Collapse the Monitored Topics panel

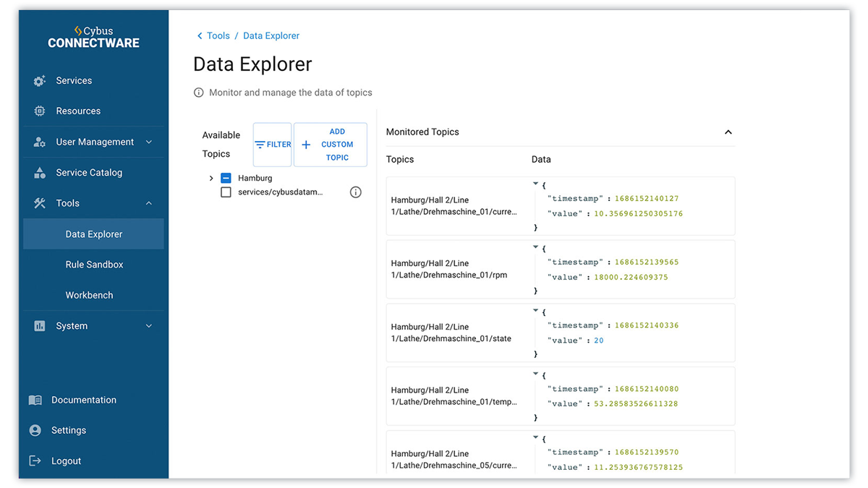tap(728, 132)
